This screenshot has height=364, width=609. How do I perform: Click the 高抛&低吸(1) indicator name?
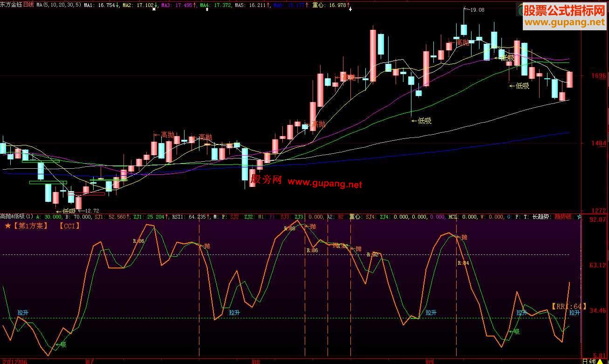pos(16,217)
